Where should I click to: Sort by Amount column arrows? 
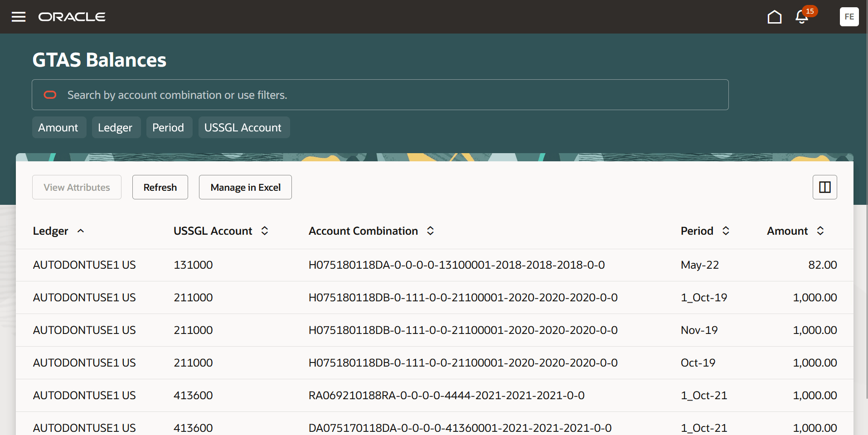tap(820, 231)
